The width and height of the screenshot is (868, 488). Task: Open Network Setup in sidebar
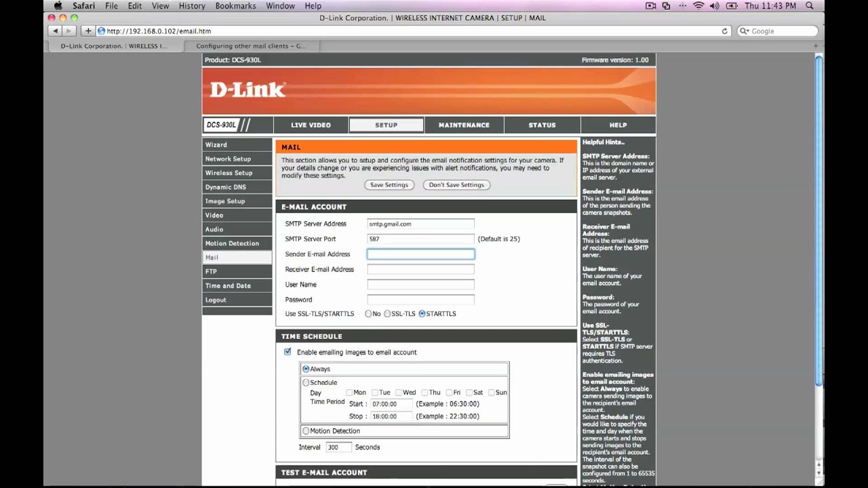pos(237,159)
